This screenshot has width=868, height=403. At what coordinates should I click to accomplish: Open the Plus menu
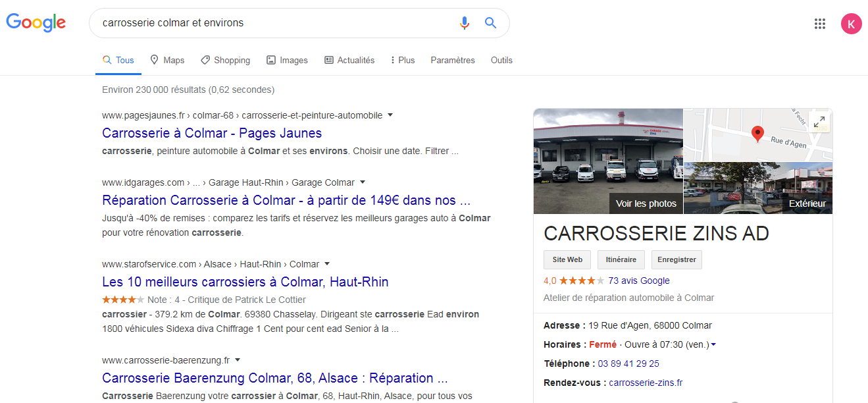[403, 60]
